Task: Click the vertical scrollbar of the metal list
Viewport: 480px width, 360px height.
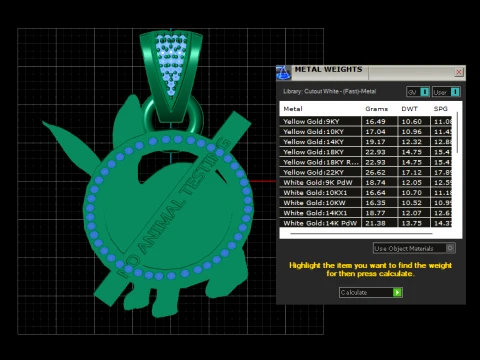Action: pyautogui.click(x=457, y=133)
